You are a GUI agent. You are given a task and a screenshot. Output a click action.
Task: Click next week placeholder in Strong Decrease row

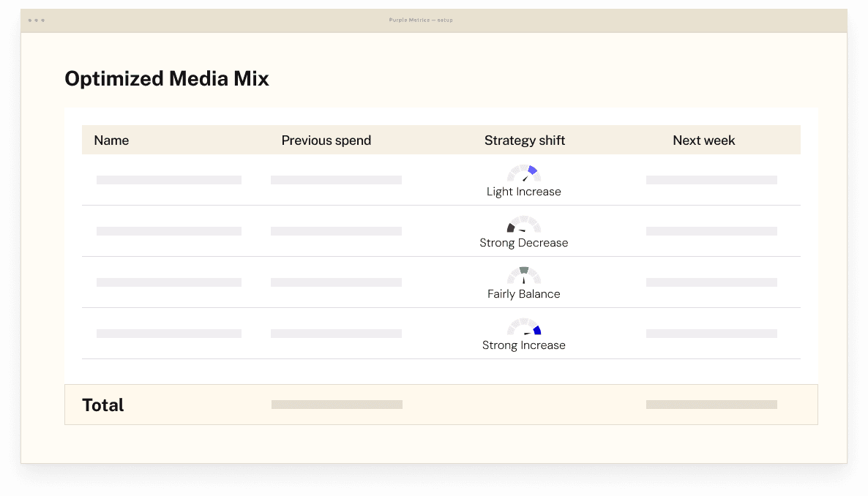(711, 231)
